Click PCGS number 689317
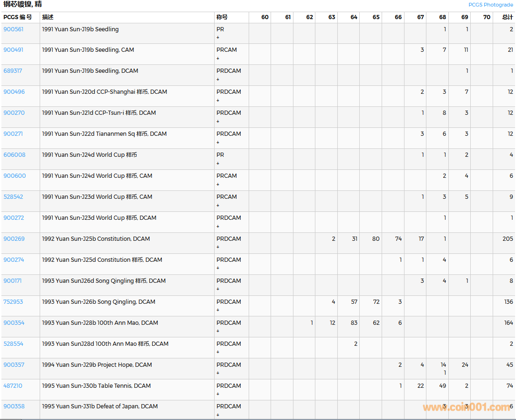The height and width of the screenshot is (420, 516). tap(13, 71)
